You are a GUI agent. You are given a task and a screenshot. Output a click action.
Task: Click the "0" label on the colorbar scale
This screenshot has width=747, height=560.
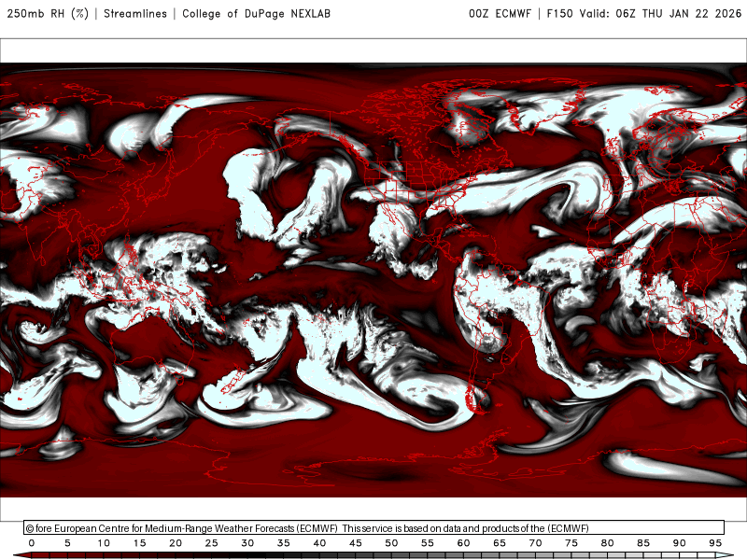[x=32, y=543]
